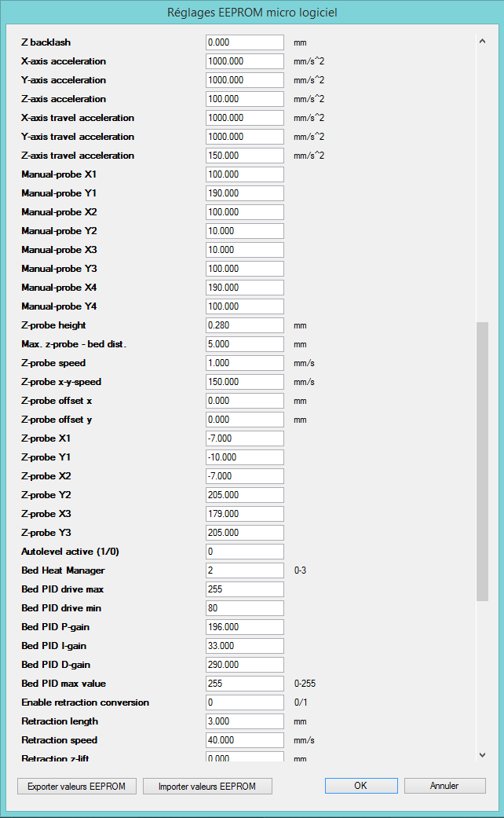Edit the Retraction speed value

pos(244,740)
